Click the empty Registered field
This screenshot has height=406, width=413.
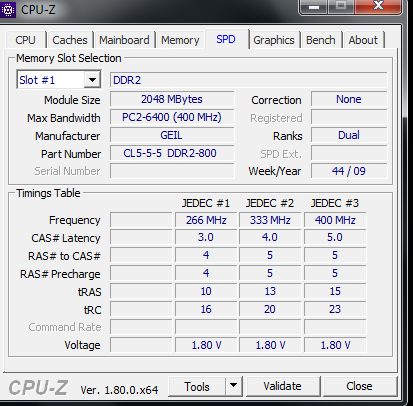pyautogui.click(x=349, y=117)
